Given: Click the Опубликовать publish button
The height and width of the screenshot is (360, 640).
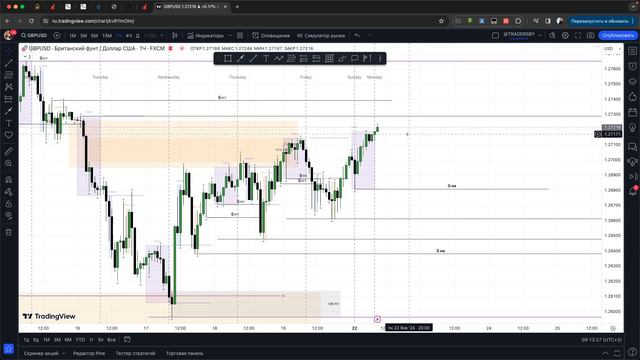Looking at the screenshot, I should point(618,36).
